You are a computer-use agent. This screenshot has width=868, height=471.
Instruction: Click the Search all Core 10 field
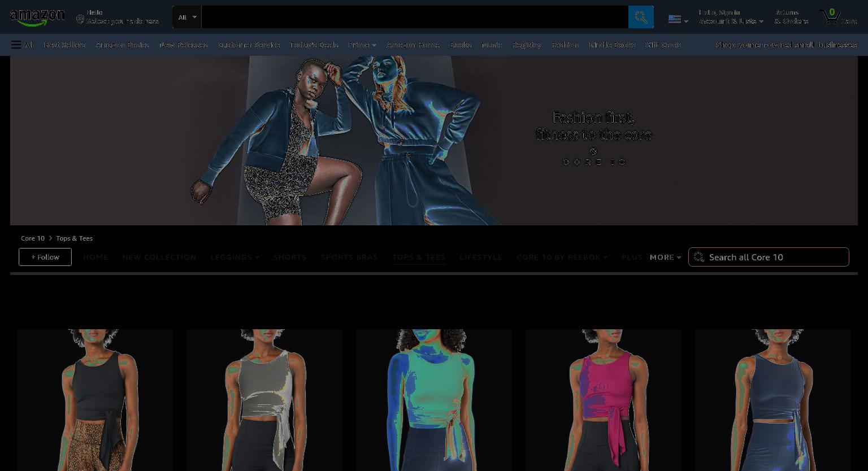(769, 257)
